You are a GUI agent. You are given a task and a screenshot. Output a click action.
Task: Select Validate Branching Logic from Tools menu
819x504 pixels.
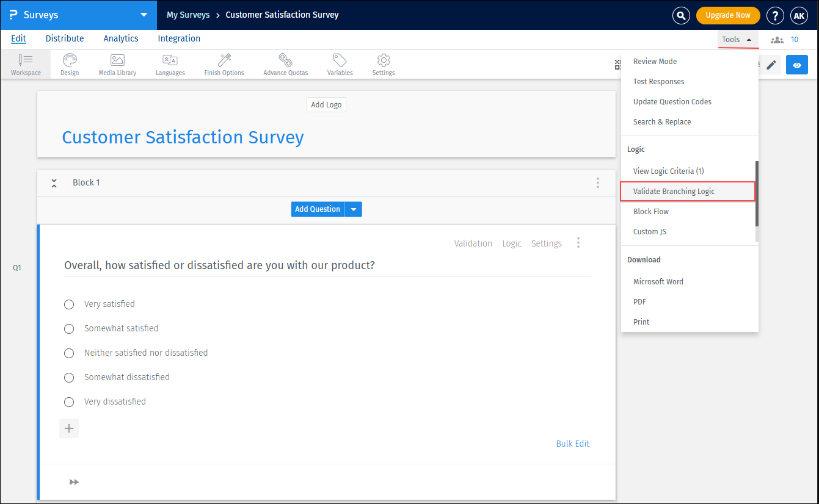674,191
